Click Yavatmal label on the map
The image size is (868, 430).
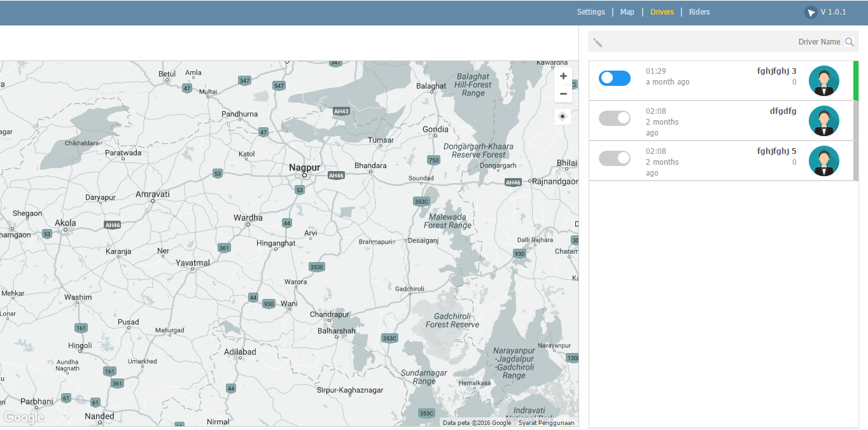click(x=192, y=263)
